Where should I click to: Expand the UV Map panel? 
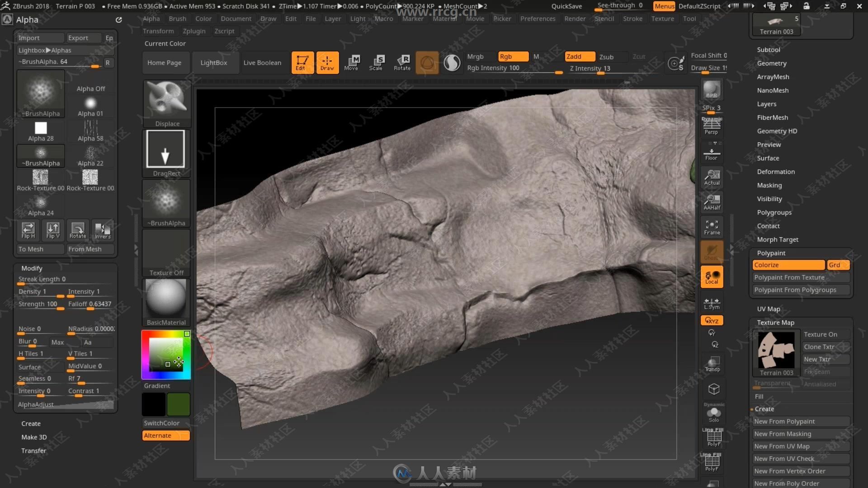pyautogui.click(x=769, y=309)
